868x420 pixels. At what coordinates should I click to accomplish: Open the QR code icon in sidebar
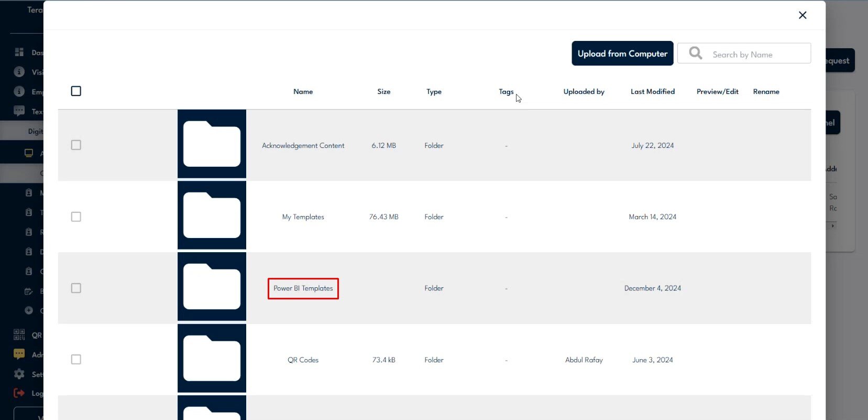click(19, 335)
